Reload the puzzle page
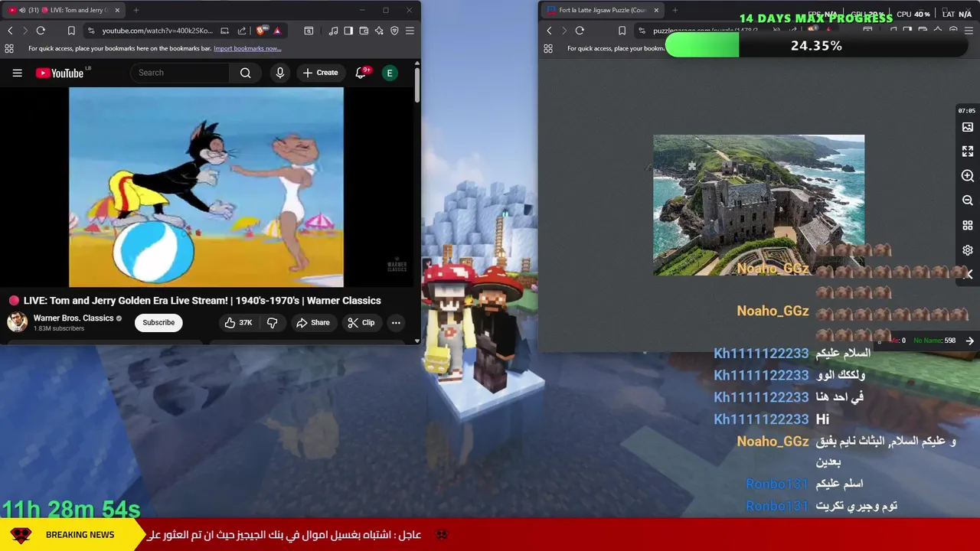The height and width of the screenshot is (551, 980). [580, 31]
